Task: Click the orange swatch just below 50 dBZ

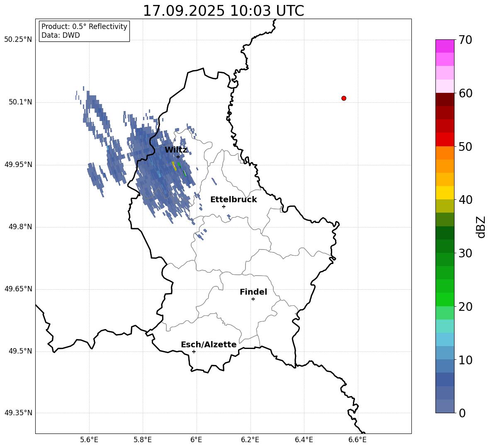Action: coord(445,153)
